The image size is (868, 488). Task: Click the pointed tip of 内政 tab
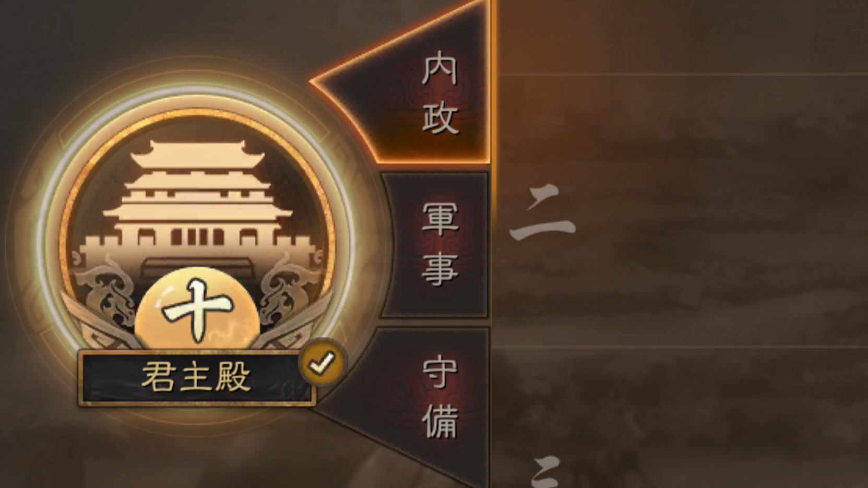pyautogui.click(x=321, y=82)
